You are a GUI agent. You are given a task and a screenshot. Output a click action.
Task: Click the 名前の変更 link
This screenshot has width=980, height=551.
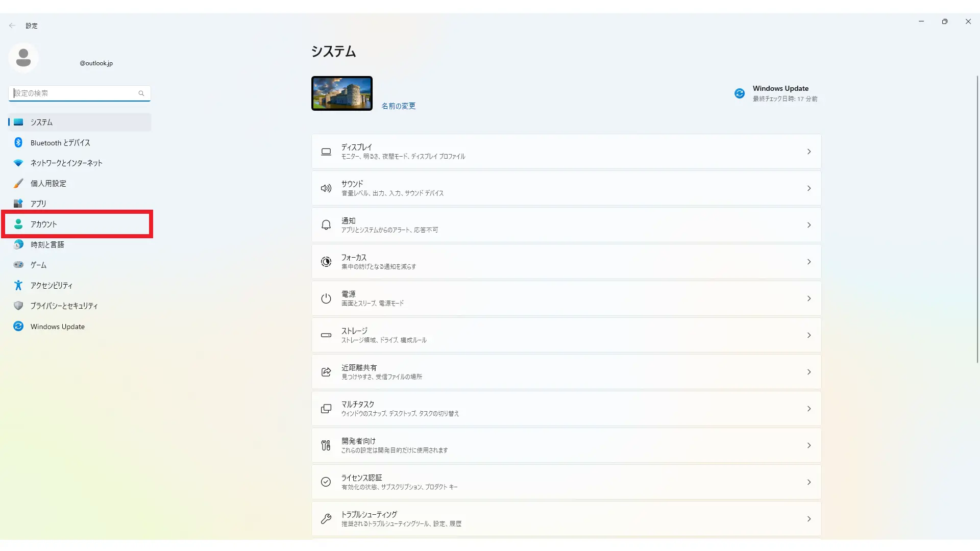point(399,106)
